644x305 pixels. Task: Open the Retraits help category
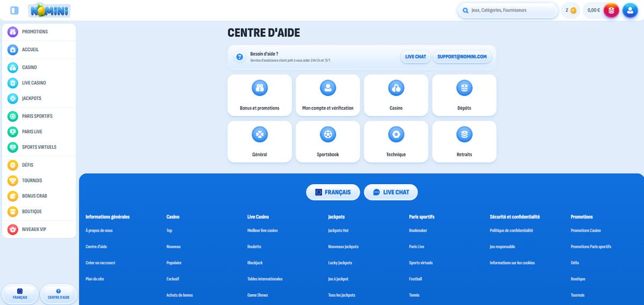(x=464, y=141)
